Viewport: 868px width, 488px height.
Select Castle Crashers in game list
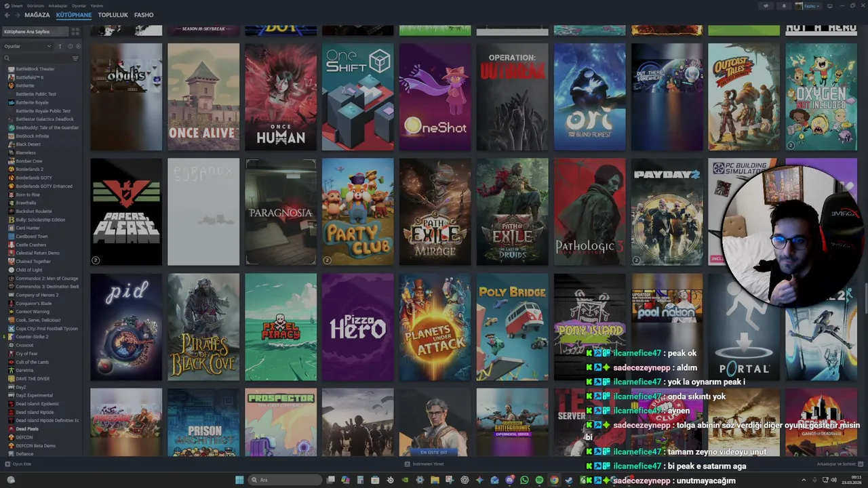(x=31, y=245)
